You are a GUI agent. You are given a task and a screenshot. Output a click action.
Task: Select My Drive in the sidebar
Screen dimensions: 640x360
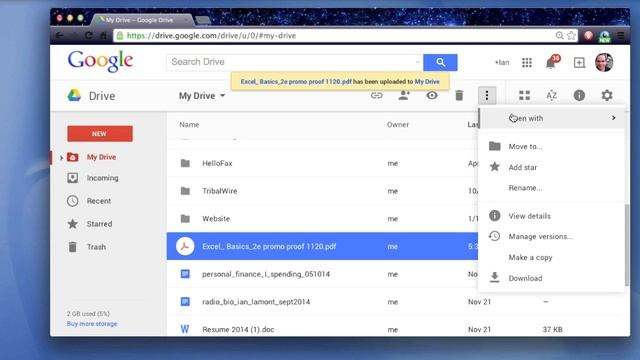coord(101,157)
